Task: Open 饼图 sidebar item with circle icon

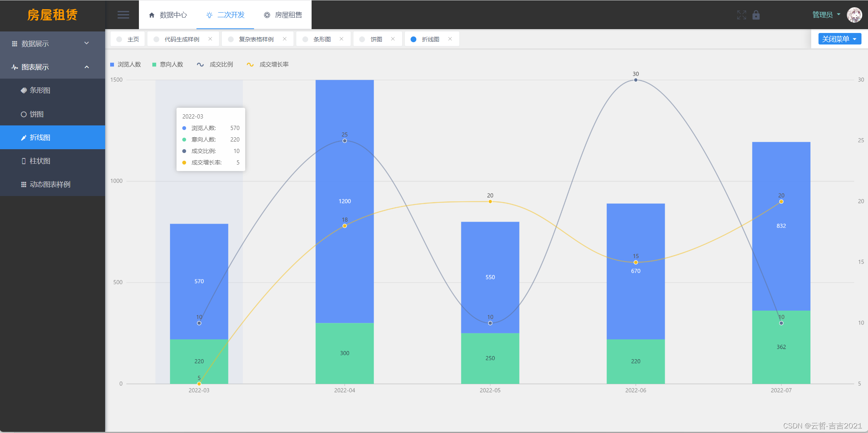Action: coord(36,114)
